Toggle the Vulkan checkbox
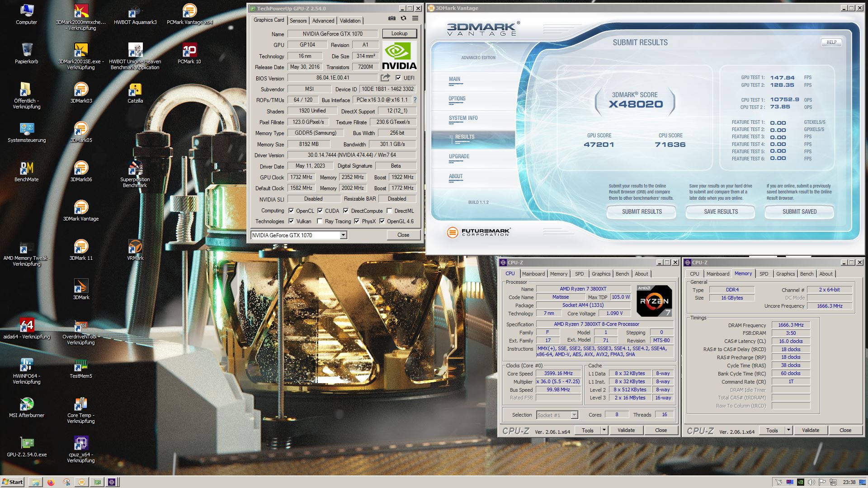This screenshot has height=488, width=868. (x=292, y=221)
